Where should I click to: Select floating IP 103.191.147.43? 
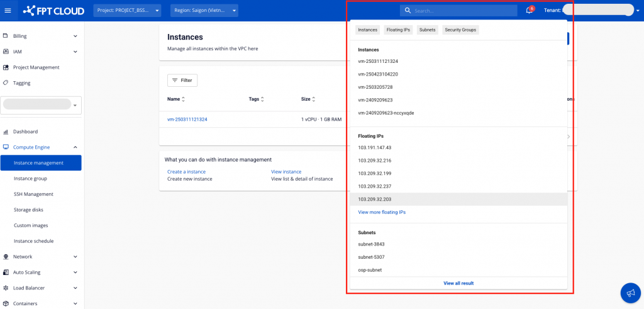[458, 147]
